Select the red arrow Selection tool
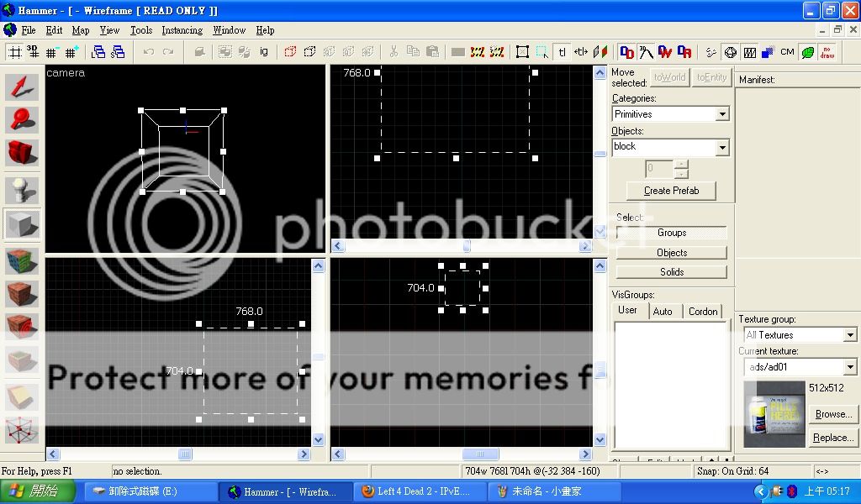The height and width of the screenshot is (504, 861). click(23, 87)
